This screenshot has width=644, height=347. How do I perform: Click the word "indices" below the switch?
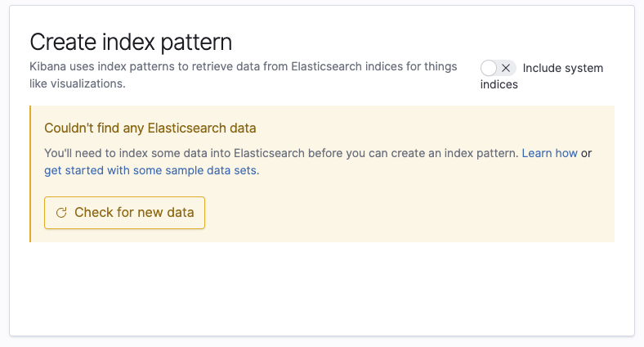[x=499, y=84]
